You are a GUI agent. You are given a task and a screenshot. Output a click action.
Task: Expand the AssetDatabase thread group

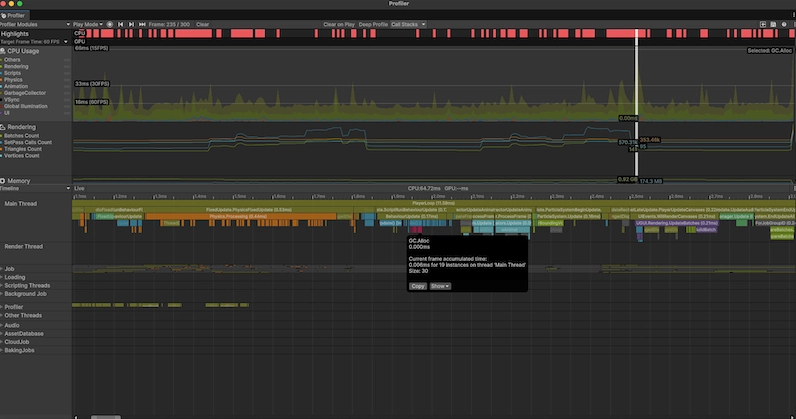point(2,334)
